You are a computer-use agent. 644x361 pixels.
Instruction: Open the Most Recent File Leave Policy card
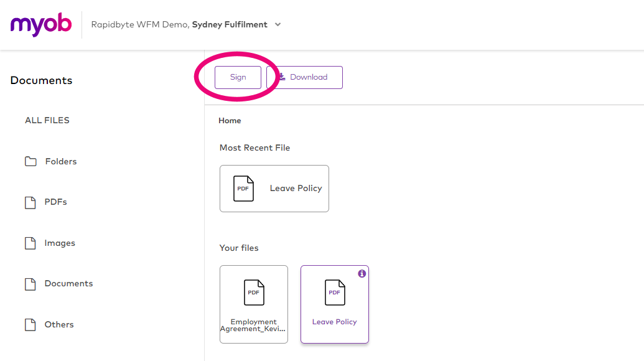274,189
